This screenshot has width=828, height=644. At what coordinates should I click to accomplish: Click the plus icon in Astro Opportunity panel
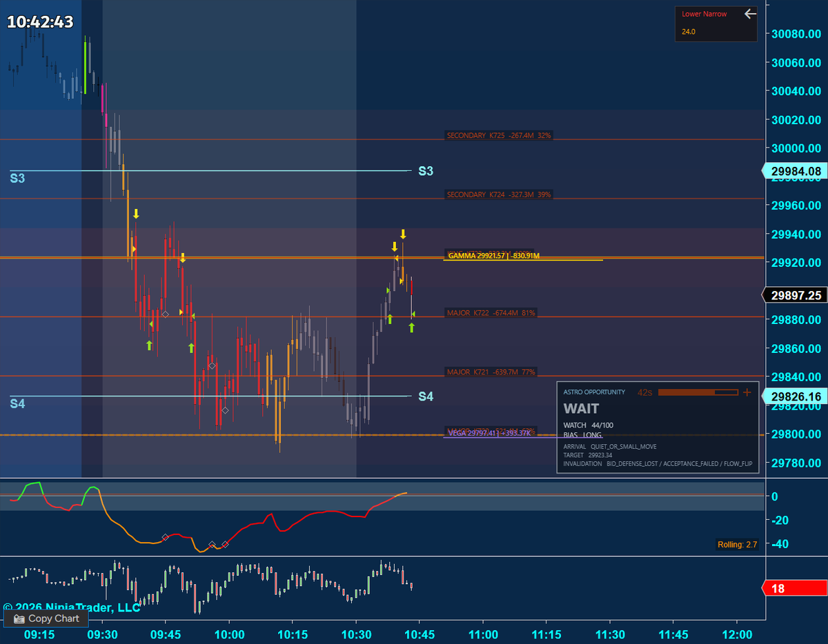747,392
